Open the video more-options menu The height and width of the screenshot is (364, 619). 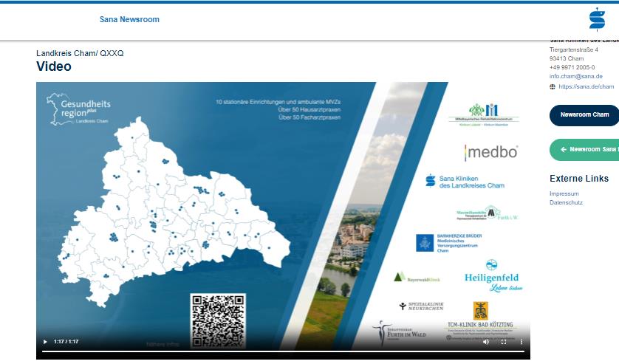click(x=521, y=342)
